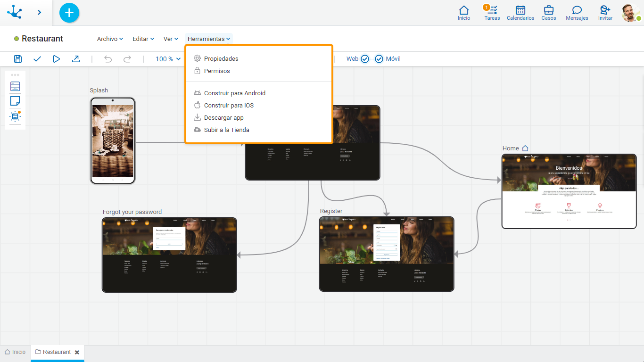Click the page element palette icon
This screenshot has width=644, height=362.
[15, 86]
